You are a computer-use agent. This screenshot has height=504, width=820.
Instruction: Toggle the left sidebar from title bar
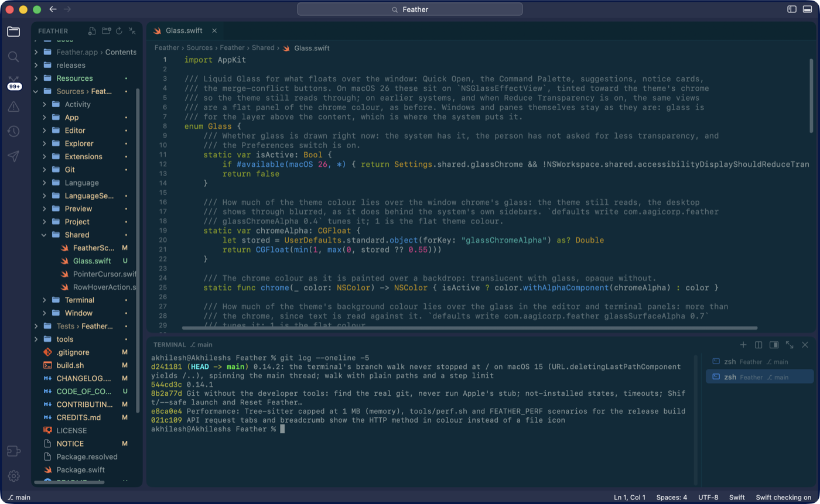[x=792, y=9]
